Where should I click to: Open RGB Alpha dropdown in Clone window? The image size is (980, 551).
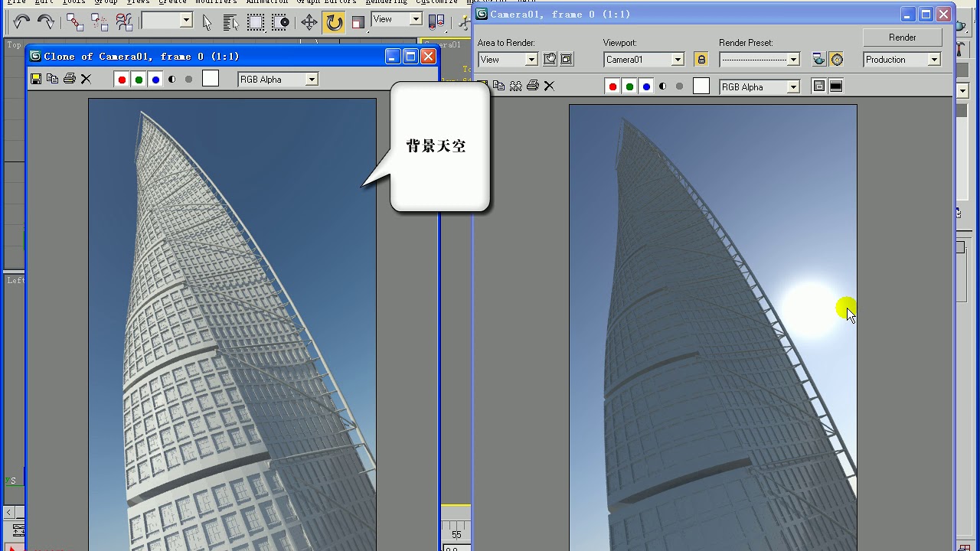click(278, 79)
